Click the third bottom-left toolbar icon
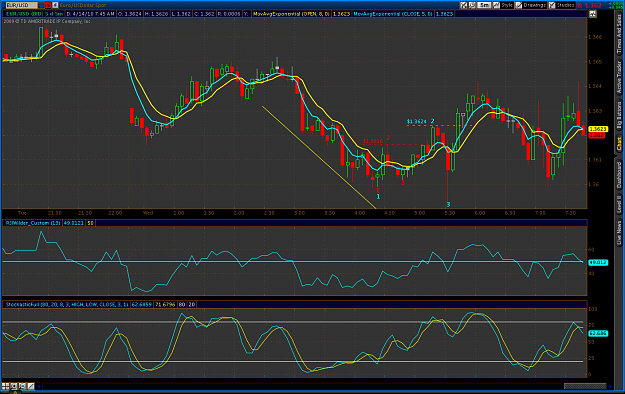Viewport: 625px width, 394px height. coord(22,386)
